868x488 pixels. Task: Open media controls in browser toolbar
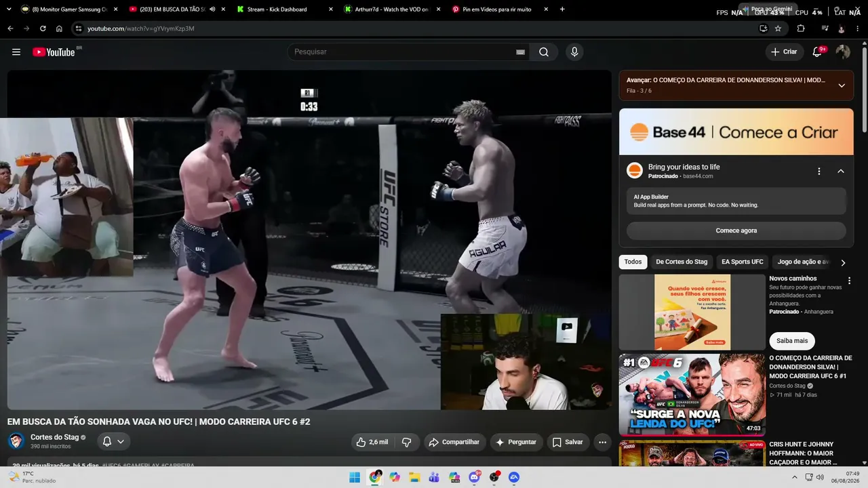(825, 28)
